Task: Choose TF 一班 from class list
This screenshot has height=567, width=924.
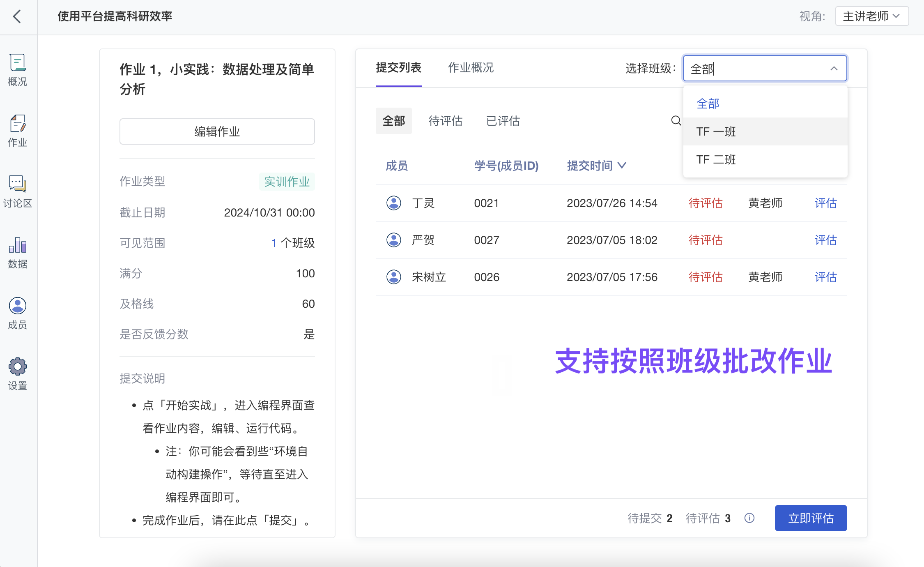Action: coord(716,131)
